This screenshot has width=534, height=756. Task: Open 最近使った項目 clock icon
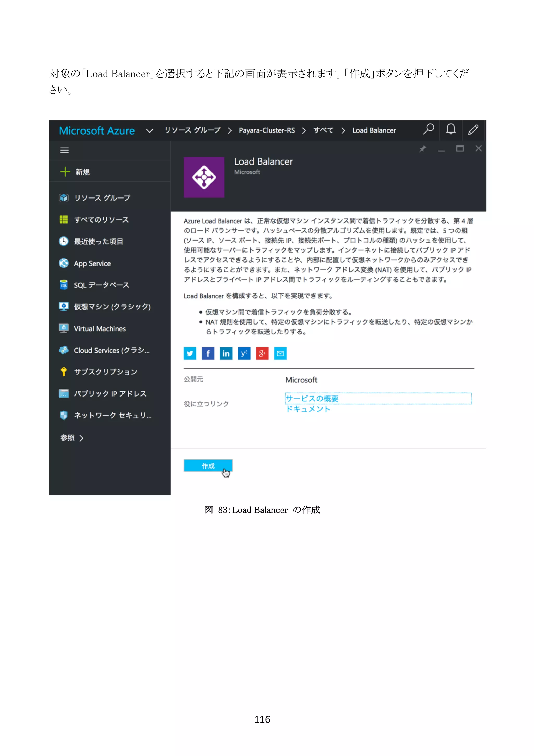[x=64, y=241]
